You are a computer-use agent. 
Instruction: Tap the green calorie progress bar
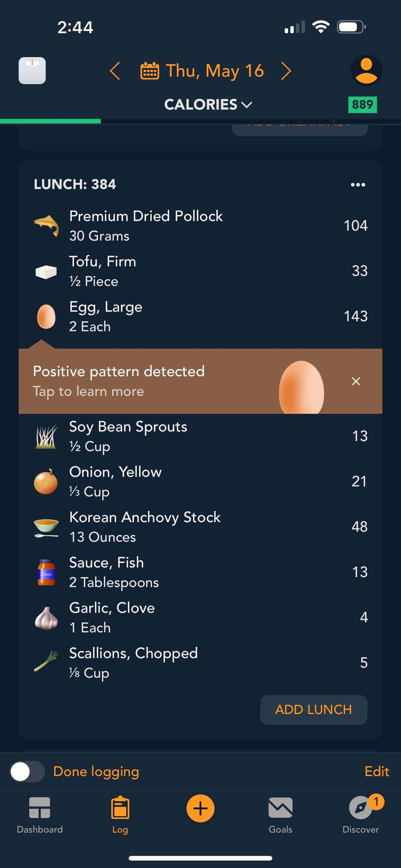tap(50, 121)
